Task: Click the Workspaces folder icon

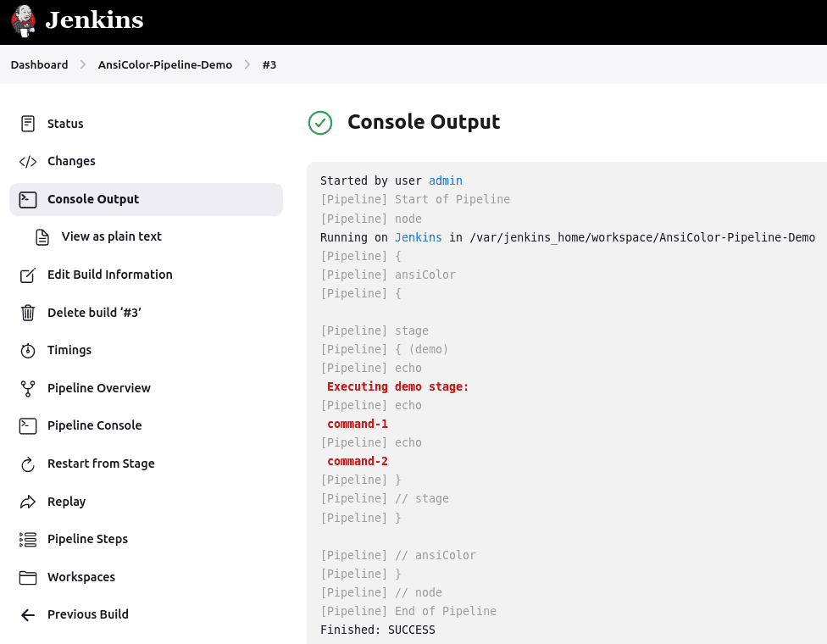Action: pos(28,577)
